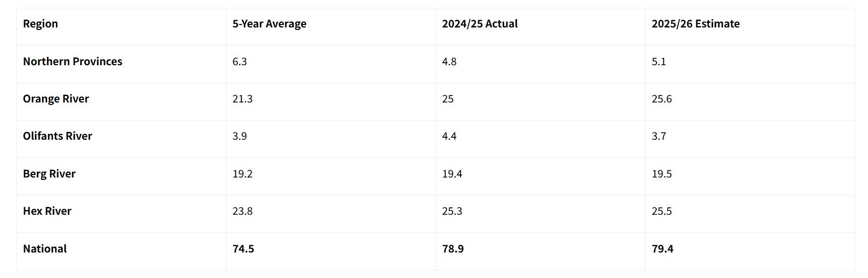Screen dimensions: 868x278
Task: Click National 5-year average 74.5
Action: [243, 249]
